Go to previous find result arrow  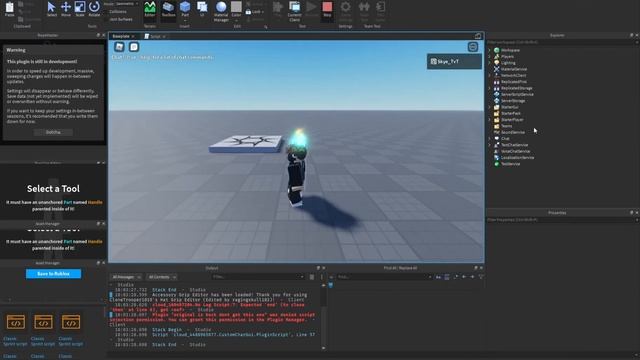point(464,277)
